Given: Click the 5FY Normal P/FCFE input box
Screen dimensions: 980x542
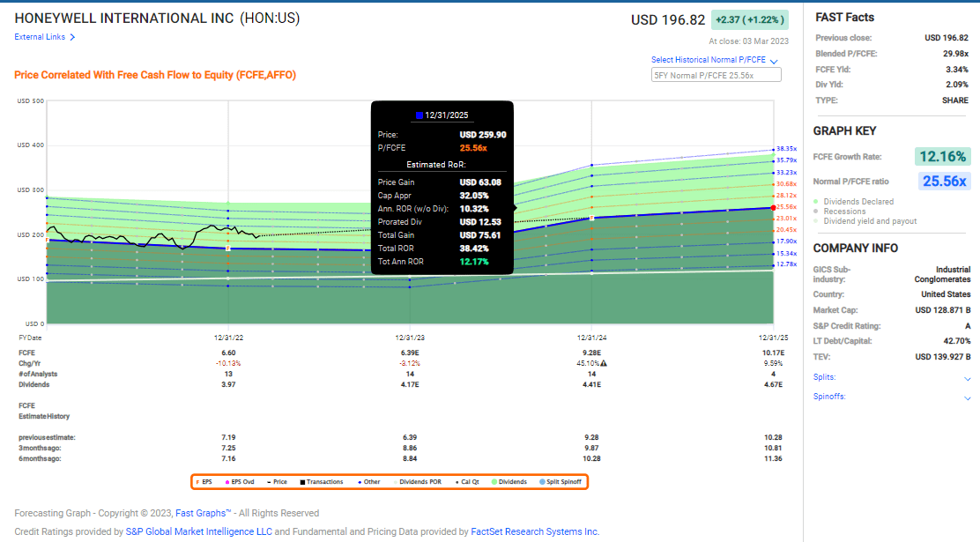Looking at the screenshot, I should coord(716,75).
